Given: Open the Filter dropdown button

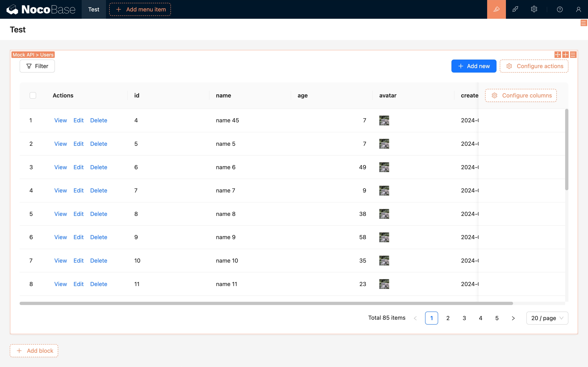Looking at the screenshot, I should tap(37, 66).
